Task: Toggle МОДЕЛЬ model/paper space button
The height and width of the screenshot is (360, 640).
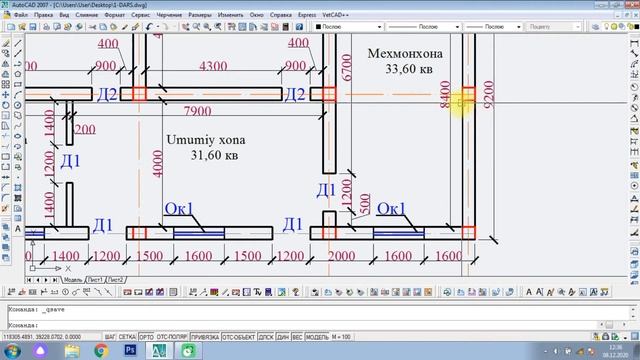Action: 317,337
